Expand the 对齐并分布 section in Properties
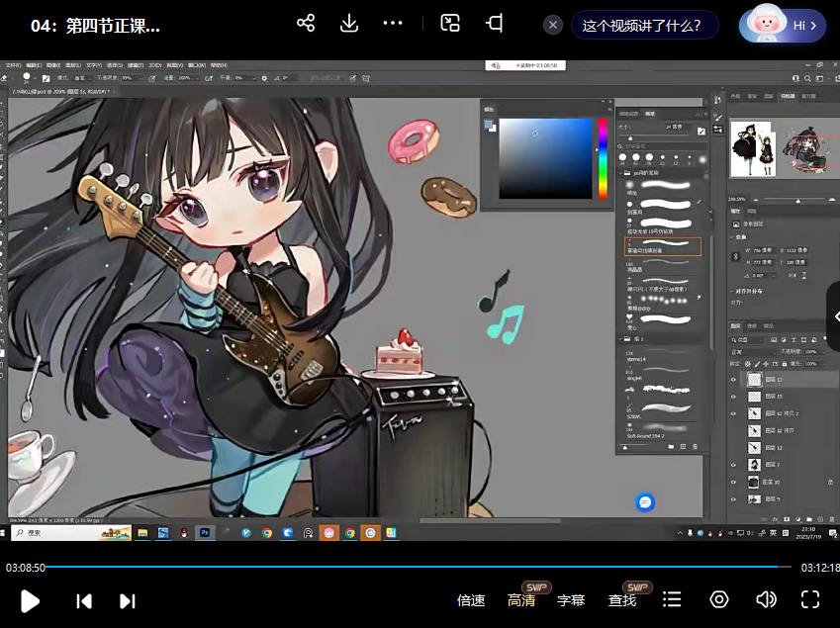Image resolution: width=840 pixels, height=628 pixels. coord(731,291)
